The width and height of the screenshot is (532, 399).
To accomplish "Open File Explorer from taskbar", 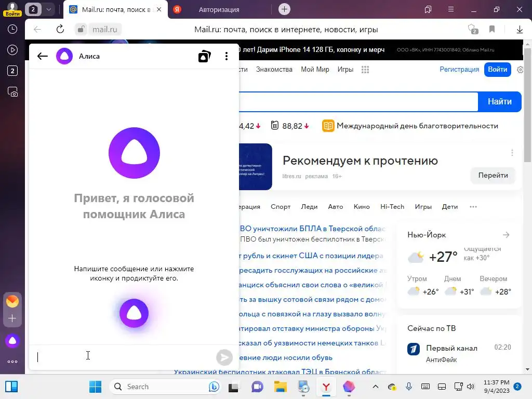I will (280, 387).
